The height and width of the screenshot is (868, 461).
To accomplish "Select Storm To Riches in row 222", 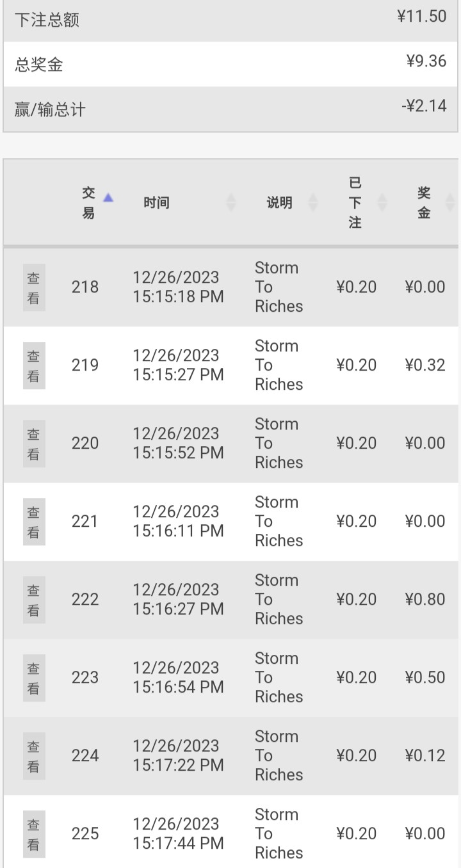I will coord(279,600).
